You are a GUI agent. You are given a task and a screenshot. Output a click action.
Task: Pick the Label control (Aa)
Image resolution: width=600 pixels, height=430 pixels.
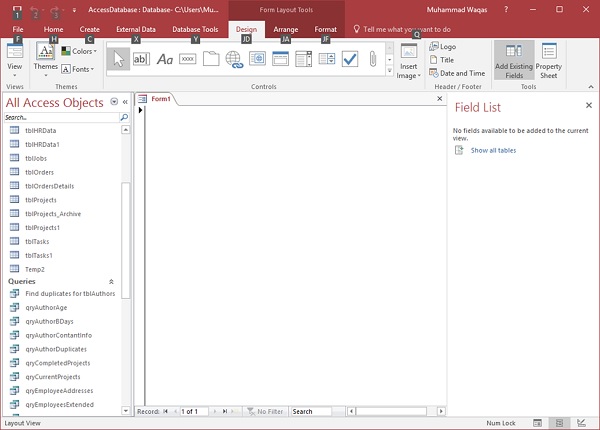[164, 59]
